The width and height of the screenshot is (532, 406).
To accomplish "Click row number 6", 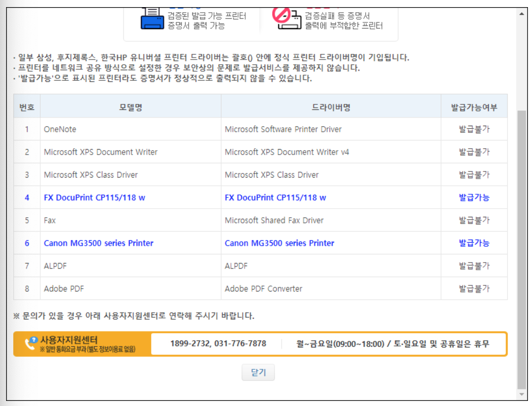I will point(27,243).
